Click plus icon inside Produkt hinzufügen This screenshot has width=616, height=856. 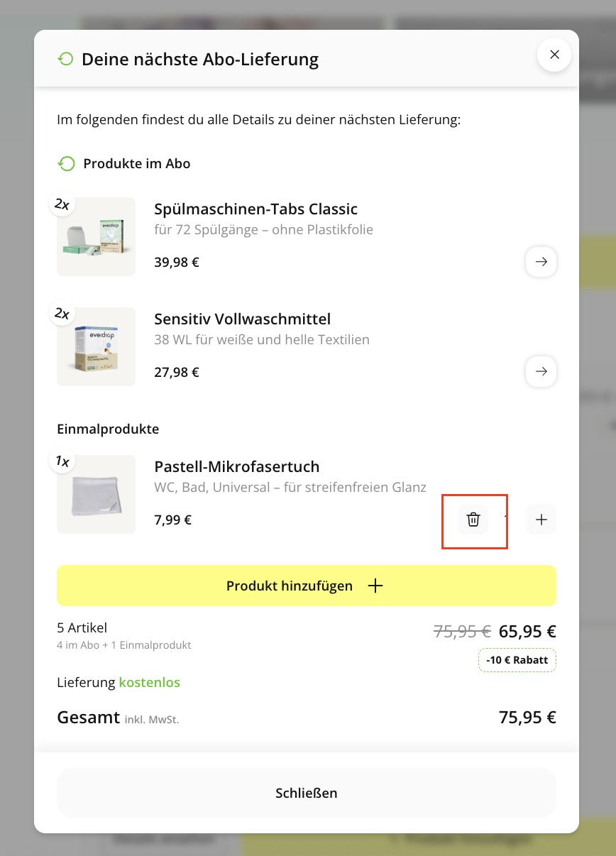[x=375, y=586]
